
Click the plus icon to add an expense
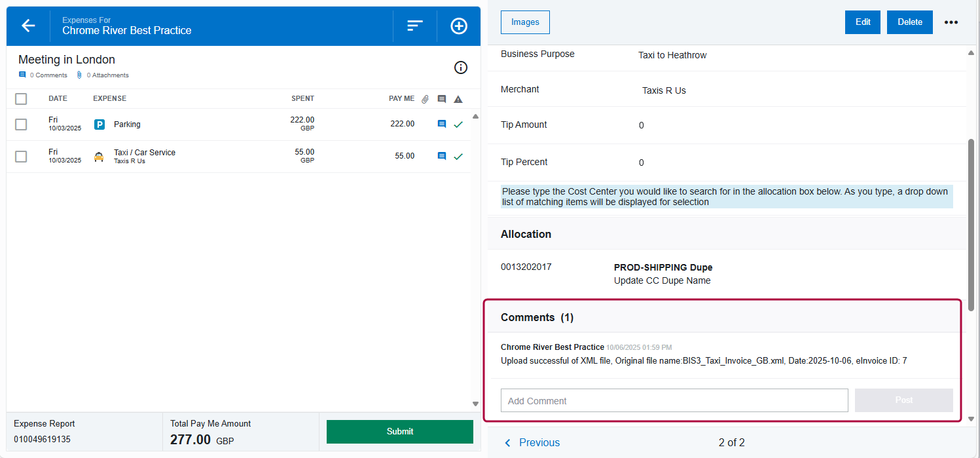(x=458, y=26)
